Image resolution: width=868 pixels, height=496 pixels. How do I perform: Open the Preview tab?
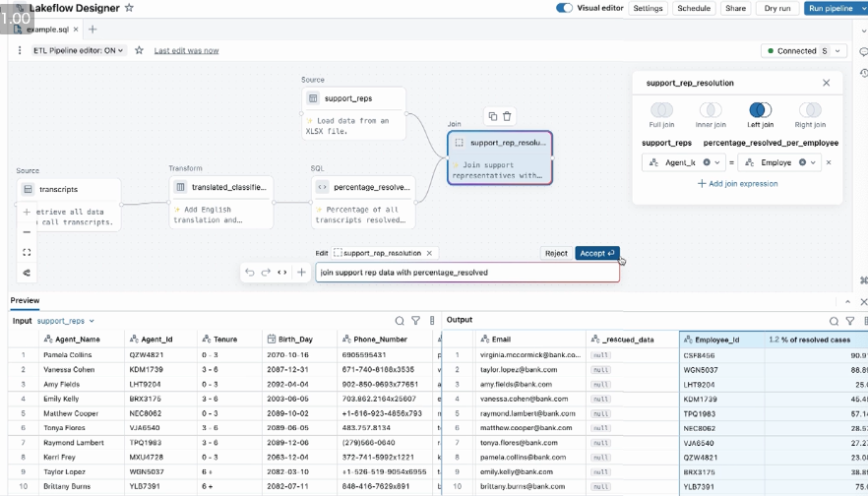[25, 300]
